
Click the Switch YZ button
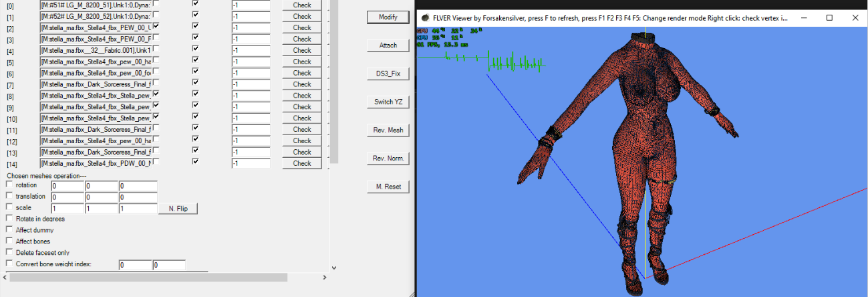pos(388,102)
